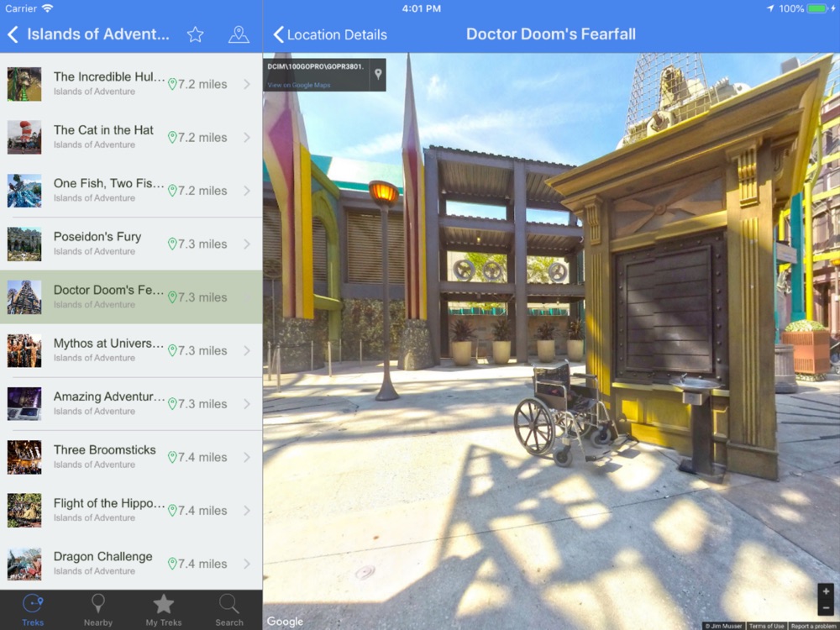
Task: Select Mythos at Universal title
Action: tap(108, 344)
